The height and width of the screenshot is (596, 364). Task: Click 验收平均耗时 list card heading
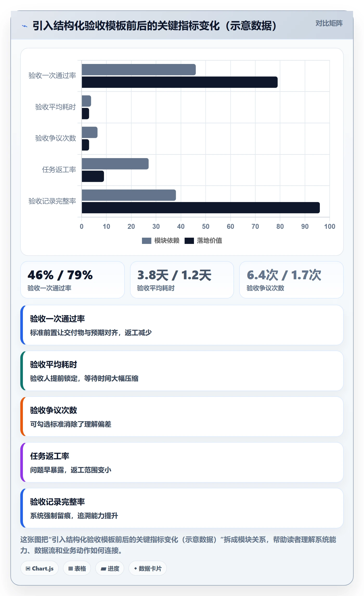(54, 365)
